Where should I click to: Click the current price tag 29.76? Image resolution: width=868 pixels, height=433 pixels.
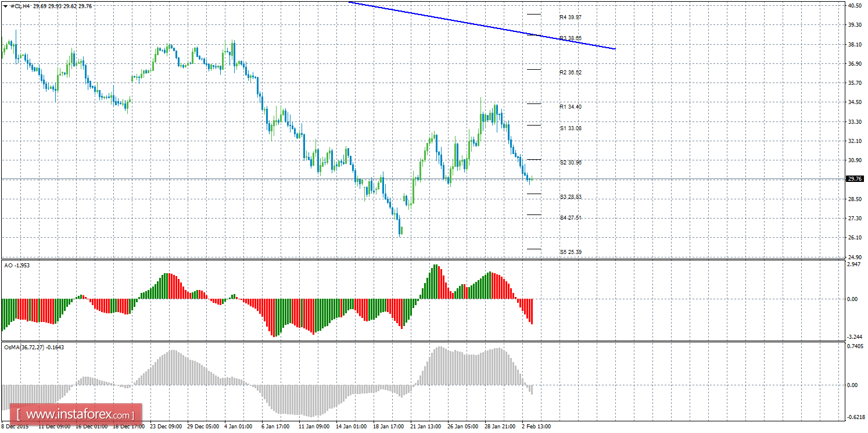click(x=855, y=179)
